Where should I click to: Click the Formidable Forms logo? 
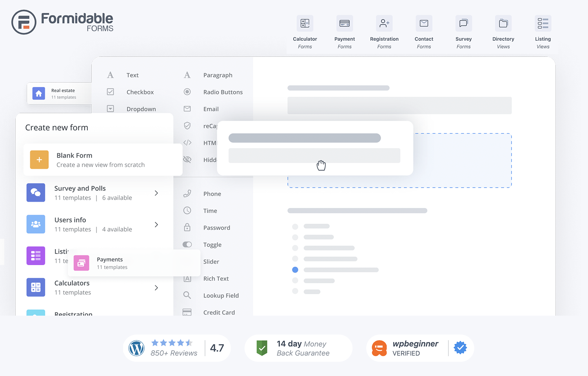pyautogui.click(x=62, y=22)
